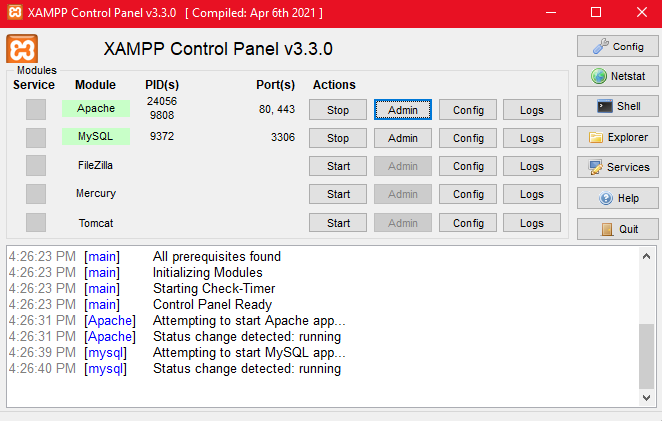Click log line 'Control Panel Ready'

(212, 304)
